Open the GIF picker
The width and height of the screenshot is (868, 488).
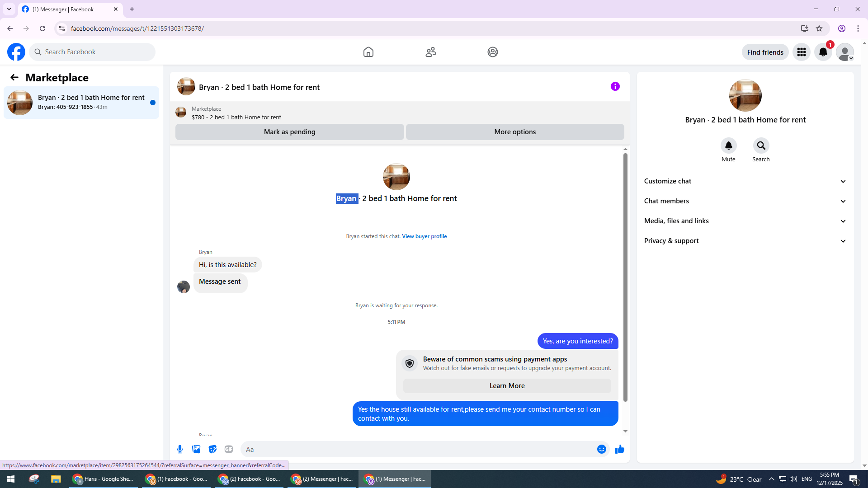[229, 449]
